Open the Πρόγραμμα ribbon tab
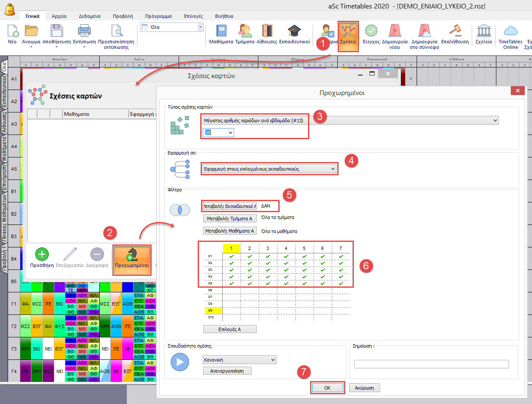The height and width of the screenshot is (404, 532). point(158,16)
